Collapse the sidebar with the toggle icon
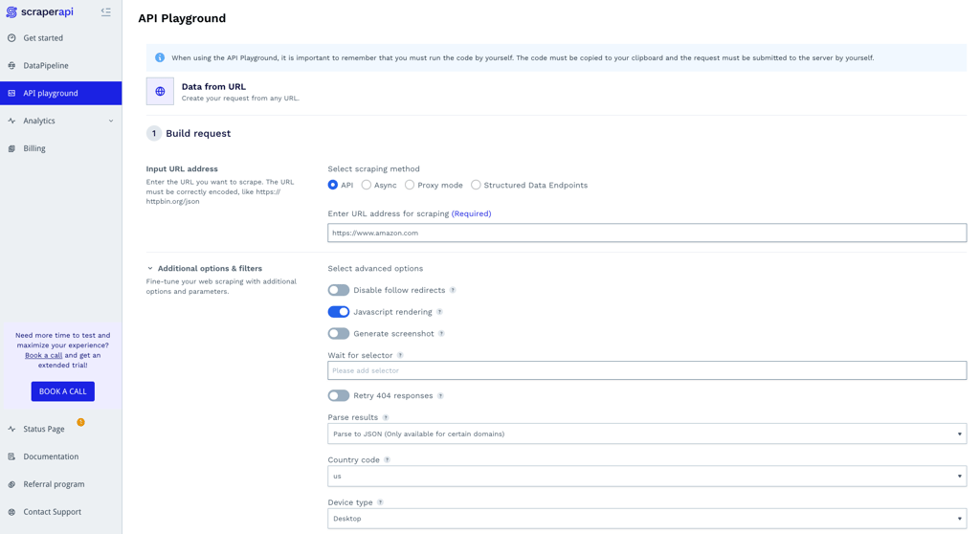 [105, 11]
